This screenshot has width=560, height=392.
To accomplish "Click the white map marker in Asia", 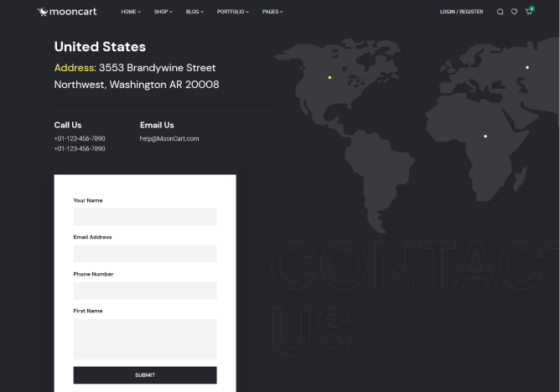I will (x=527, y=67).
